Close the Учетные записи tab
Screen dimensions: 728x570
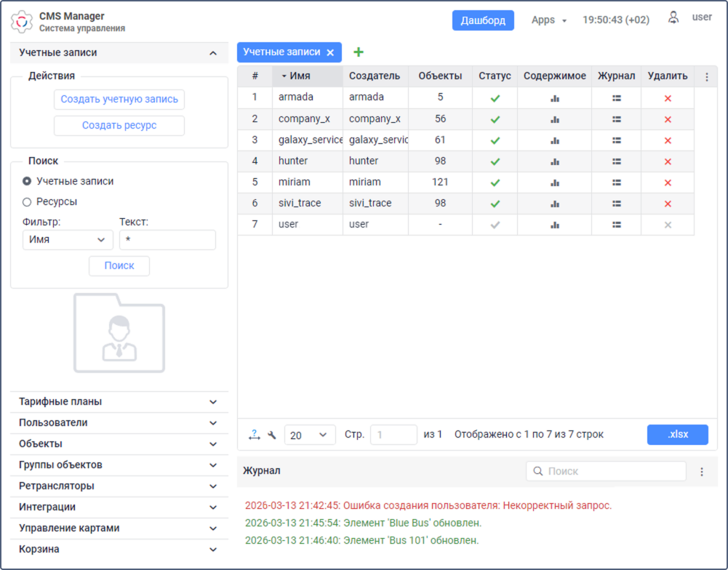(x=330, y=52)
